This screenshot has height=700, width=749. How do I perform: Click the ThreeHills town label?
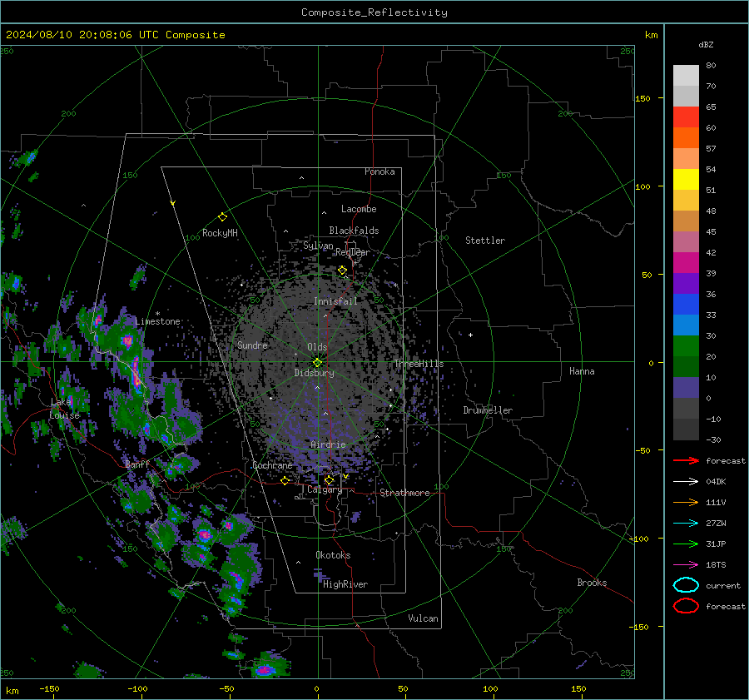click(419, 364)
